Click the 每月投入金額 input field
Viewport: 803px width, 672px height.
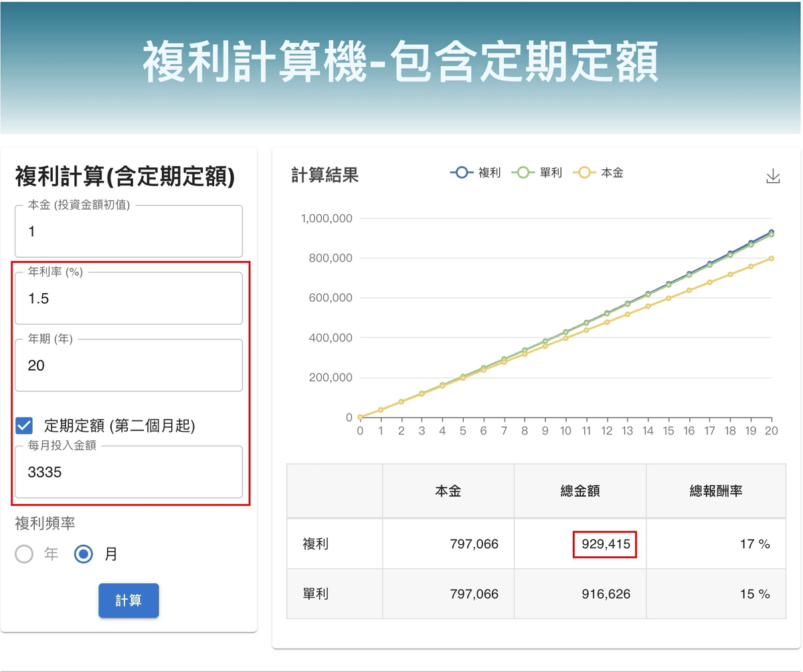[128, 473]
